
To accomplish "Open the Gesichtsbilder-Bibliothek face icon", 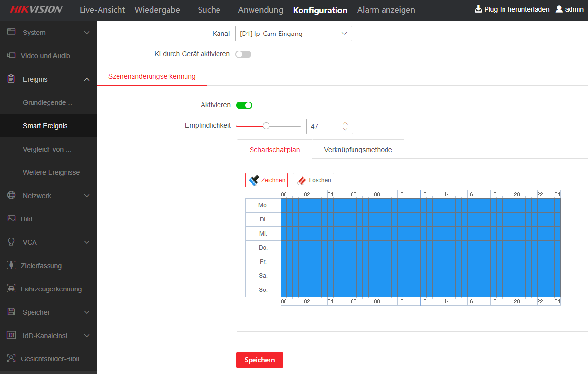I will pyautogui.click(x=11, y=359).
